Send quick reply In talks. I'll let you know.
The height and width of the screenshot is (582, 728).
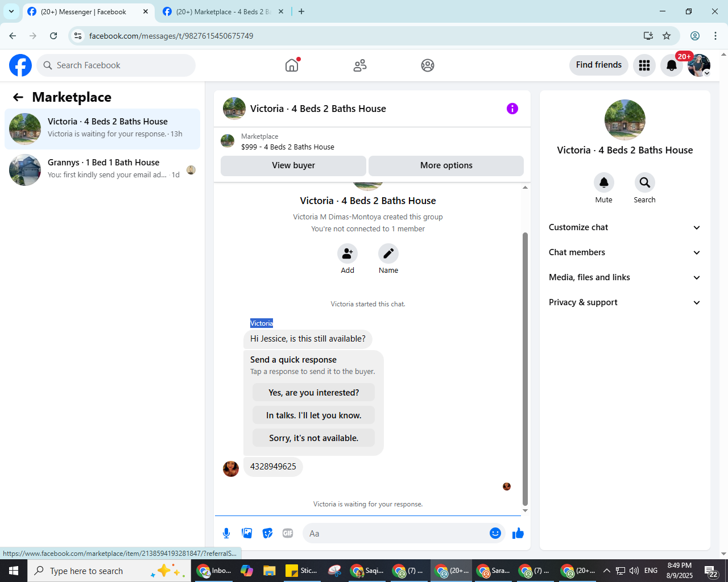314,415
